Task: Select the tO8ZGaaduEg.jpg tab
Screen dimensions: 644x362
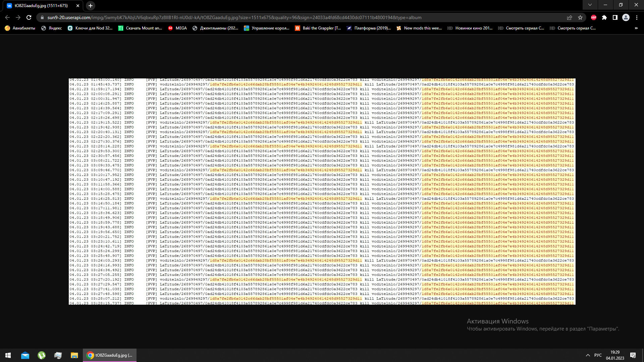Action: pyautogui.click(x=41, y=6)
